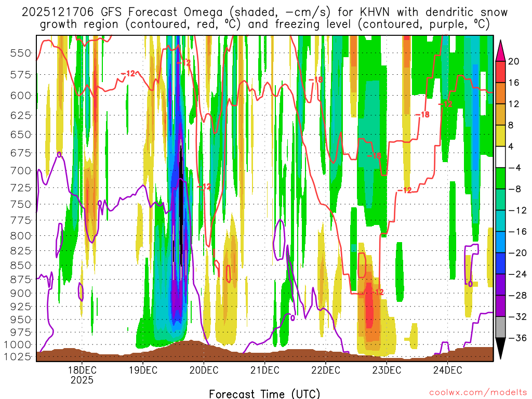Click the orange 12 to 16 colorbar segment
Viewport: 532px width, 399px height.
pyautogui.click(x=500, y=93)
